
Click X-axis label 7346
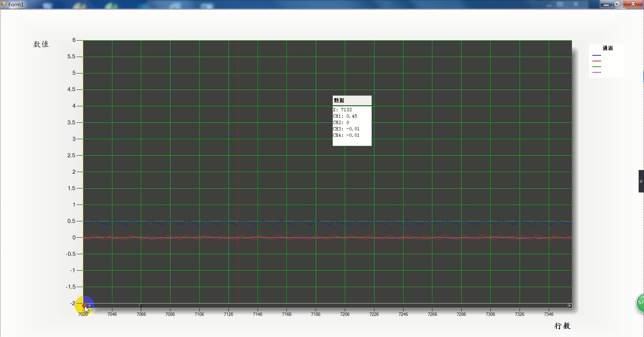click(x=549, y=314)
